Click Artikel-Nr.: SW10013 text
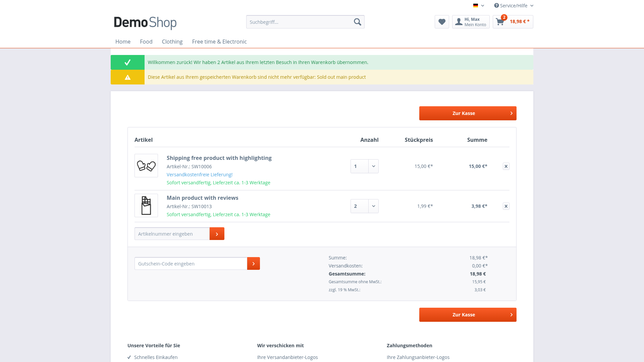The width and height of the screenshot is (644, 362). (189, 206)
